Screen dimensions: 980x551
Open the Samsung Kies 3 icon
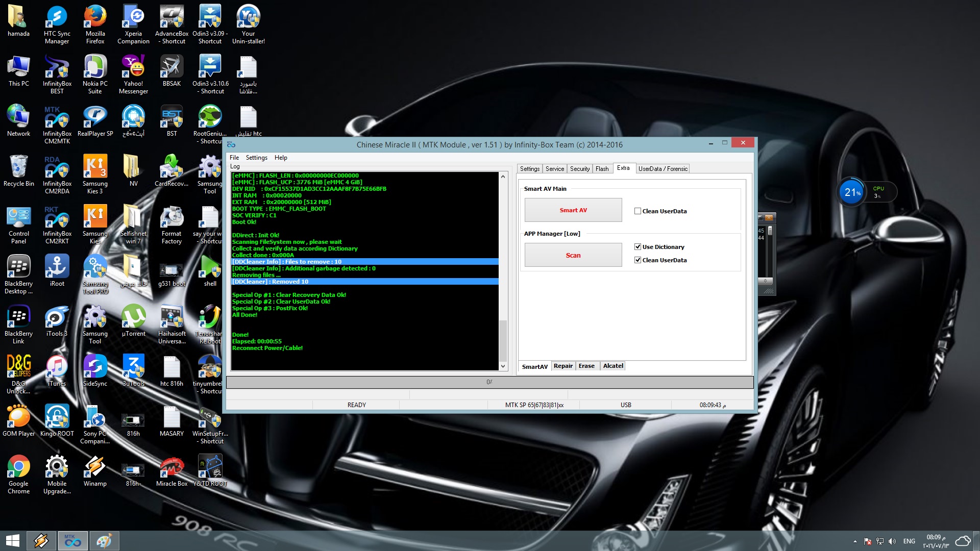pyautogui.click(x=95, y=174)
